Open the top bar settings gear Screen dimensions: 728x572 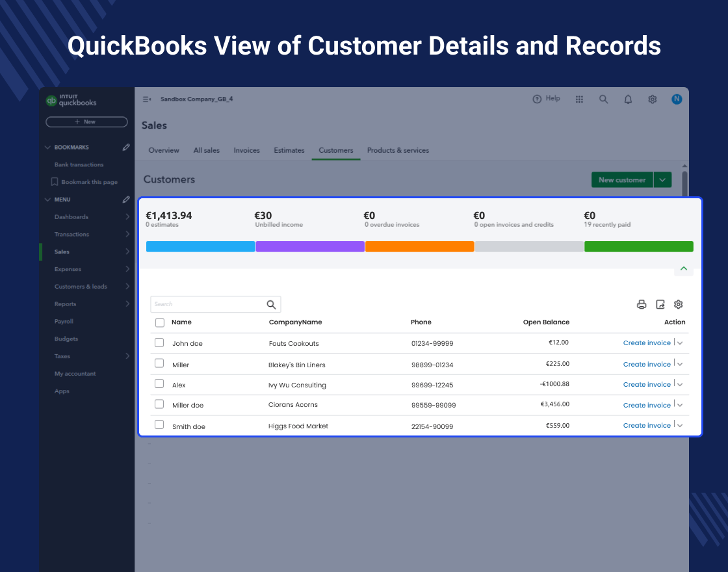point(653,99)
